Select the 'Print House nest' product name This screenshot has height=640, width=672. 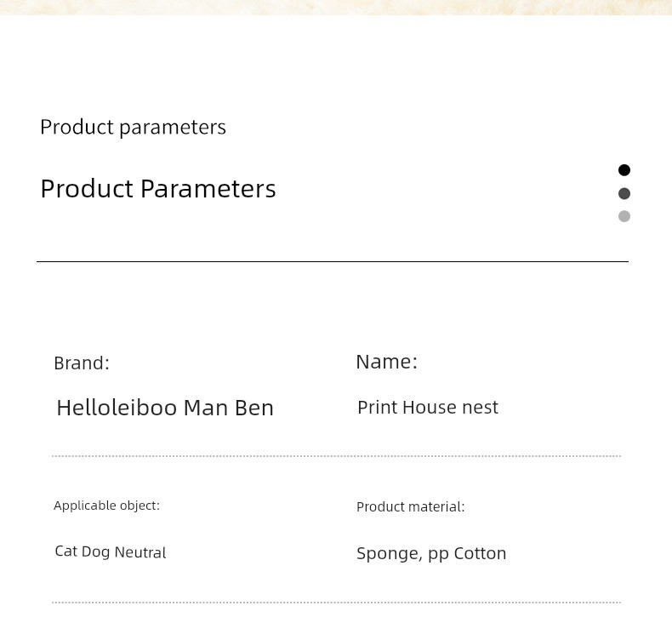[428, 407]
